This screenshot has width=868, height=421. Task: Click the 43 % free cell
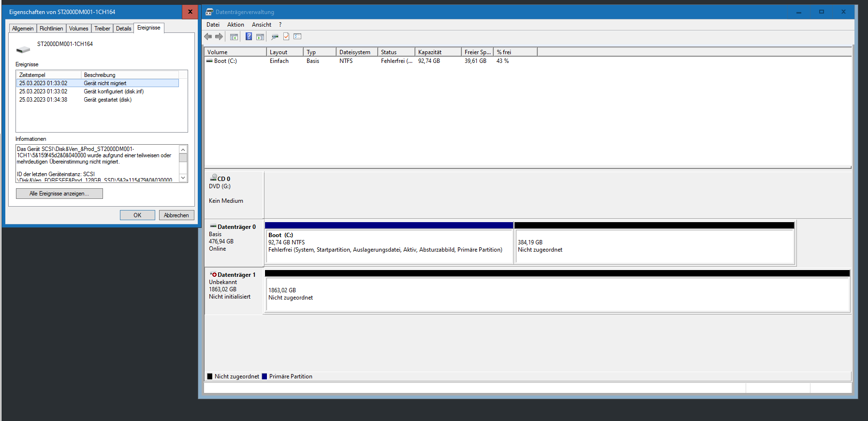(x=502, y=61)
